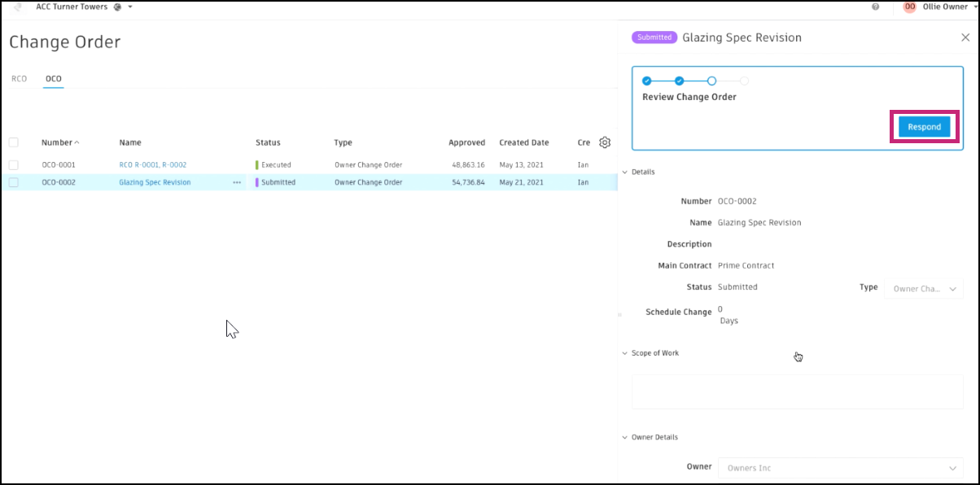Click inside the Scope of Work text area
Image resolution: width=980 pixels, height=485 pixels.
coord(796,391)
